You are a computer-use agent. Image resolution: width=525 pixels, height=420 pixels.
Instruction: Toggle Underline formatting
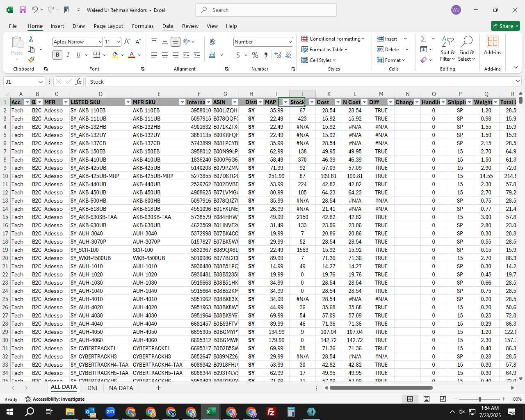tap(78, 55)
